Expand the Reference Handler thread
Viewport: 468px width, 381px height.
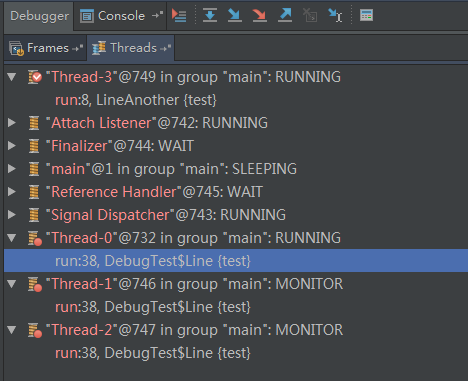pos(12,192)
